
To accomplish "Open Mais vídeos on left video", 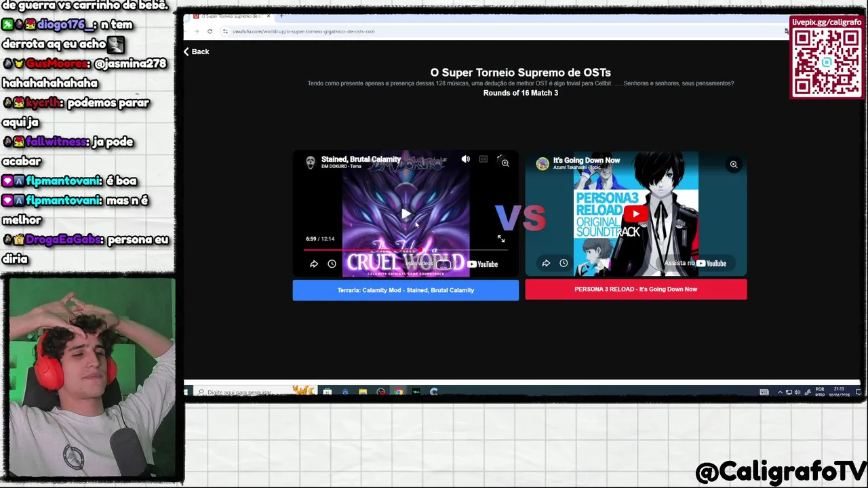I will pyautogui.click(x=427, y=264).
